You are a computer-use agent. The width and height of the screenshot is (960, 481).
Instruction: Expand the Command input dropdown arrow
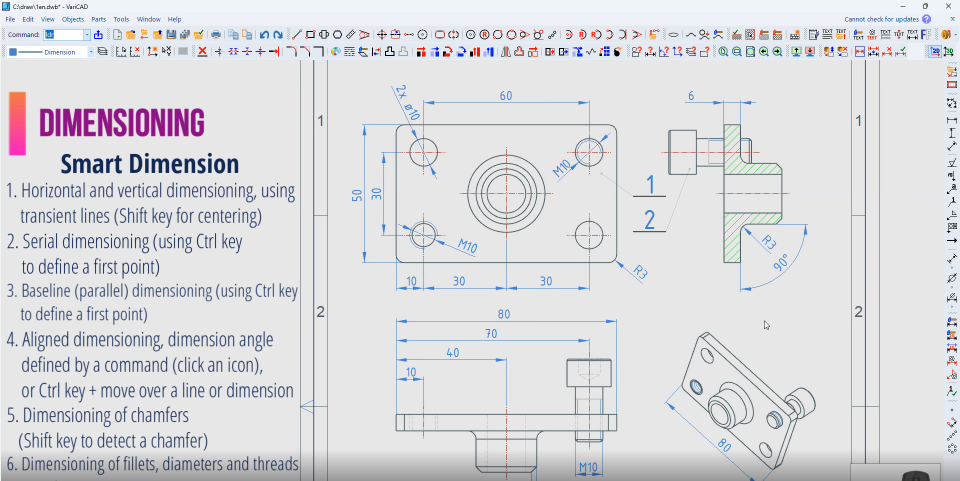(x=87, y=35)
